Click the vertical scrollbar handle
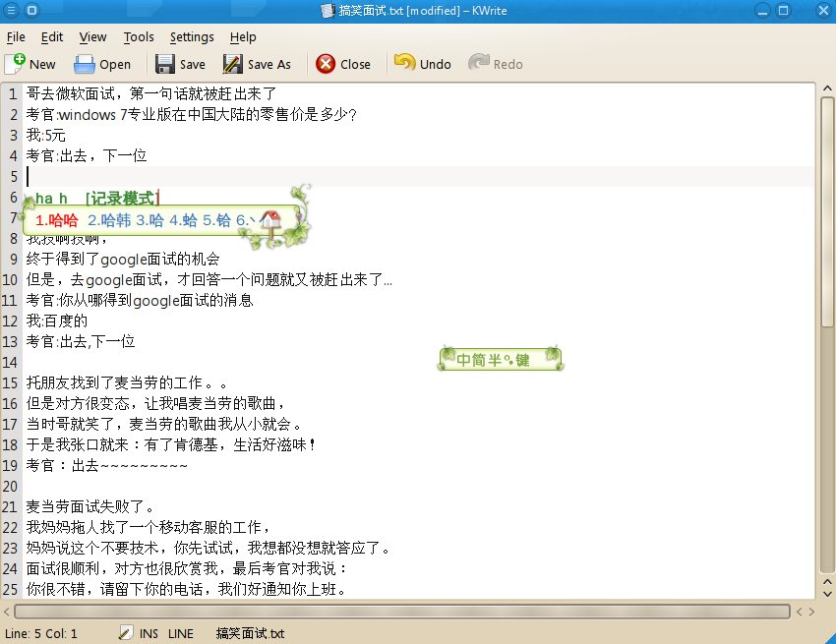 (827, 211)
